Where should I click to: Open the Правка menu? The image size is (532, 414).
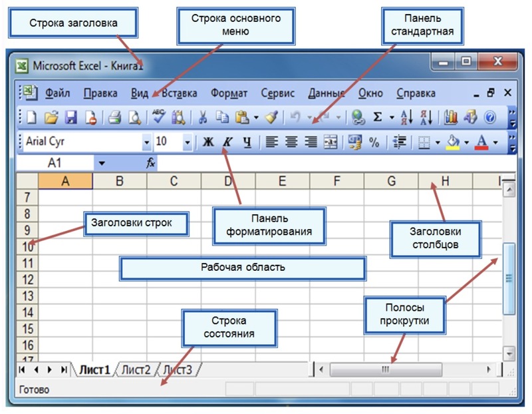click(100, 93)
